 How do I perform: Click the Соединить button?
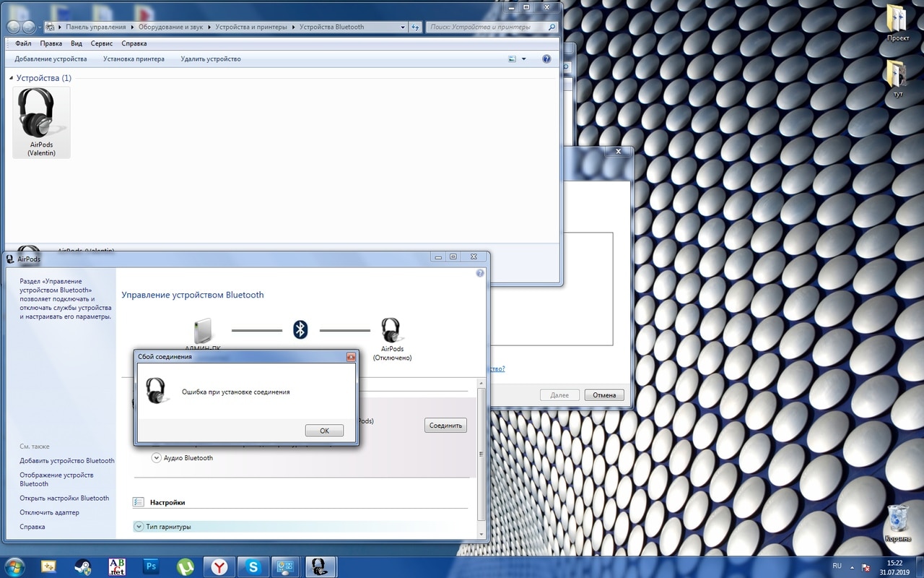click(445, 426)
